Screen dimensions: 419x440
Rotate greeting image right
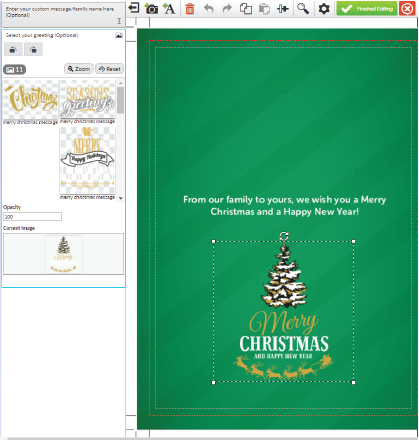coord(33,49)
